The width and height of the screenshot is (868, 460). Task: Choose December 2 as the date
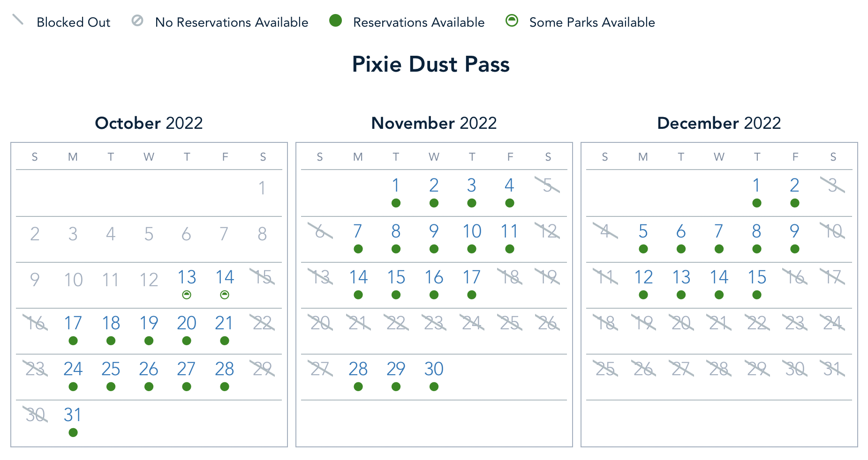click(794, 185)
